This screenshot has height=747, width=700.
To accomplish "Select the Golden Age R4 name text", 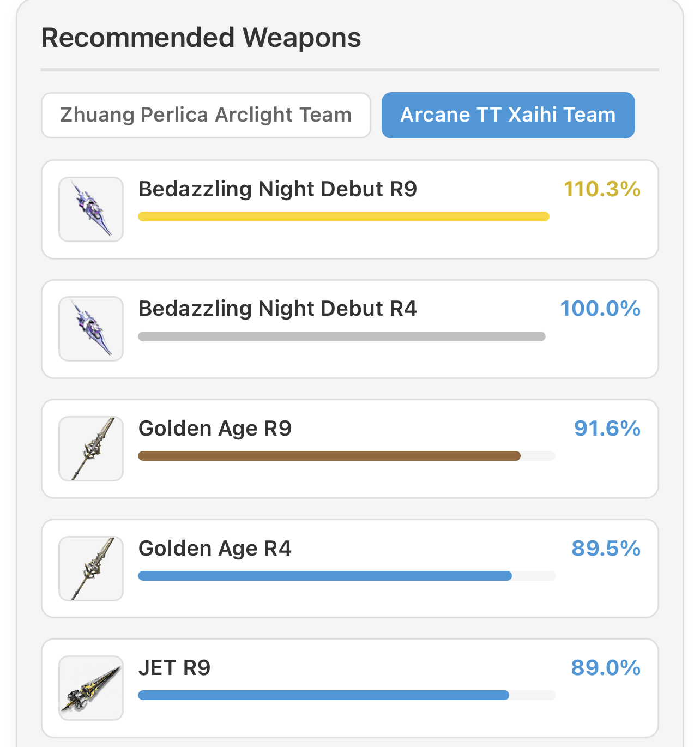I will click(x=215, y=549).
